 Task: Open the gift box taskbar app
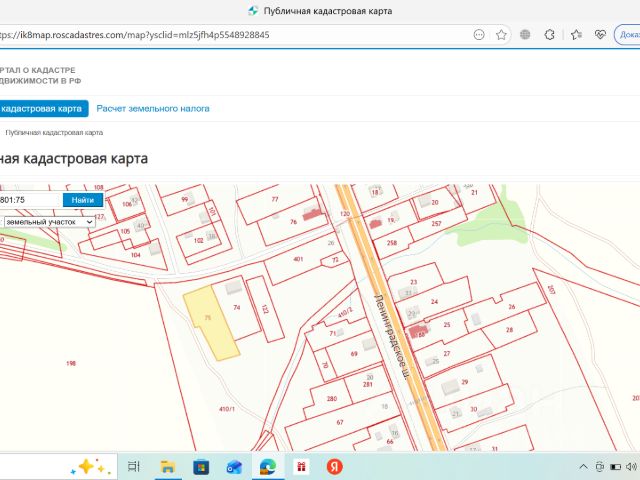pos(301,467)
